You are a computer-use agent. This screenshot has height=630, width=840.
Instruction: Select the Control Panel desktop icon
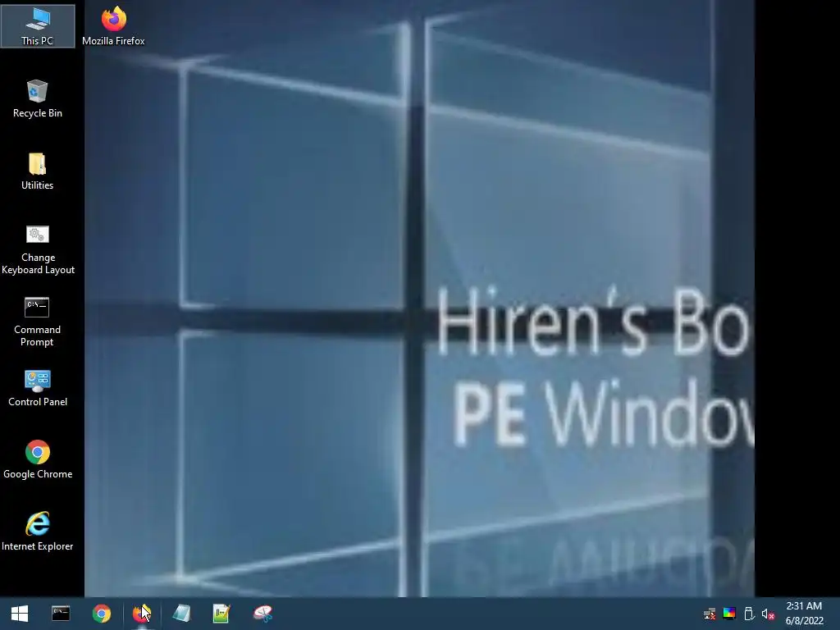(x=38, y=388)
